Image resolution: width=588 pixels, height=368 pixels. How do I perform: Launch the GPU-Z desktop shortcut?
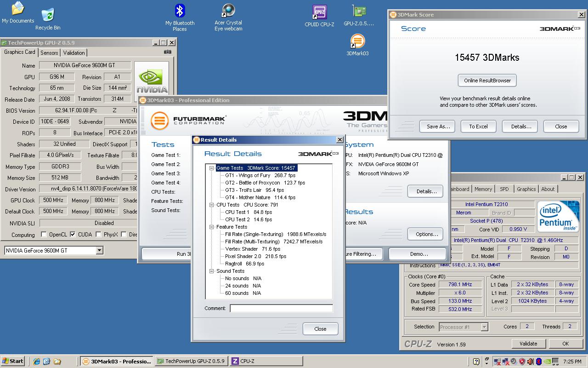(359, 12)
